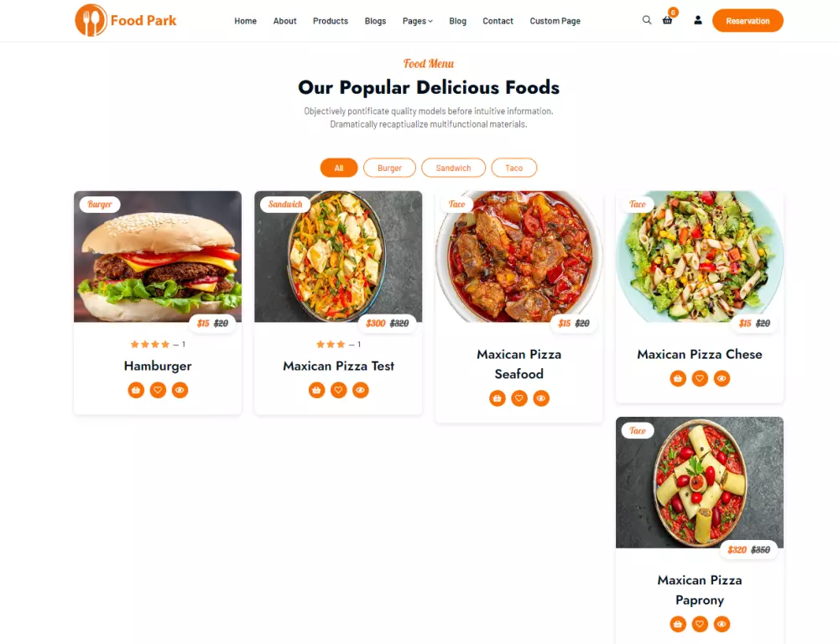
Task: Add Maxican Pizza Seafood to cart
Action: [497, 398]
